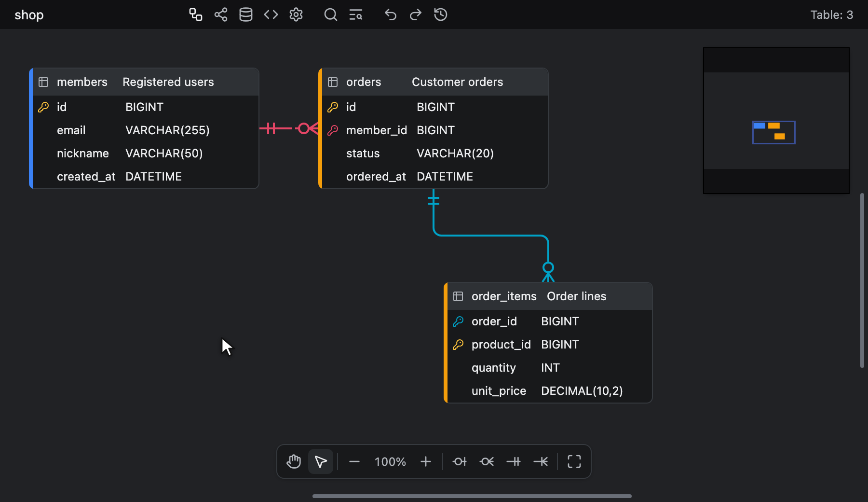Select the order_items table name
The width and height of the screenshot is (868, 502).
(x=504, y=296)
